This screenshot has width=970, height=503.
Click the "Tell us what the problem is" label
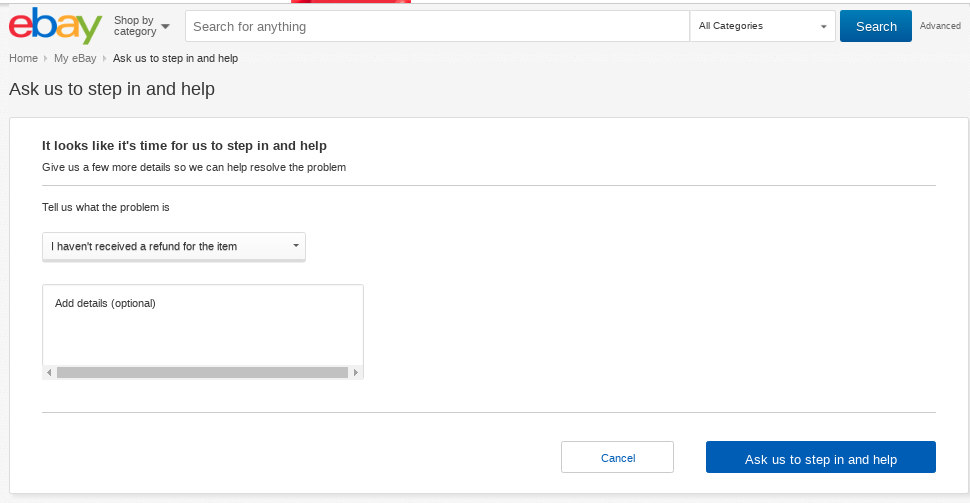pos(106,207)
